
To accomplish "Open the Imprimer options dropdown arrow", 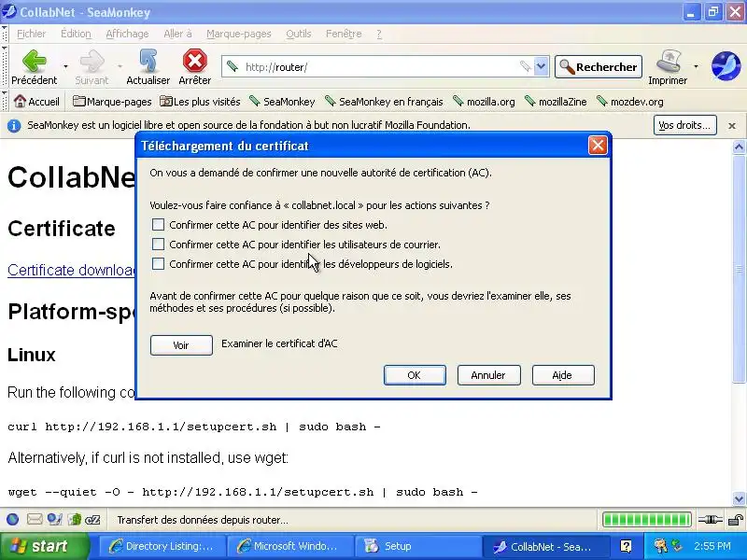I will [696, 66].
